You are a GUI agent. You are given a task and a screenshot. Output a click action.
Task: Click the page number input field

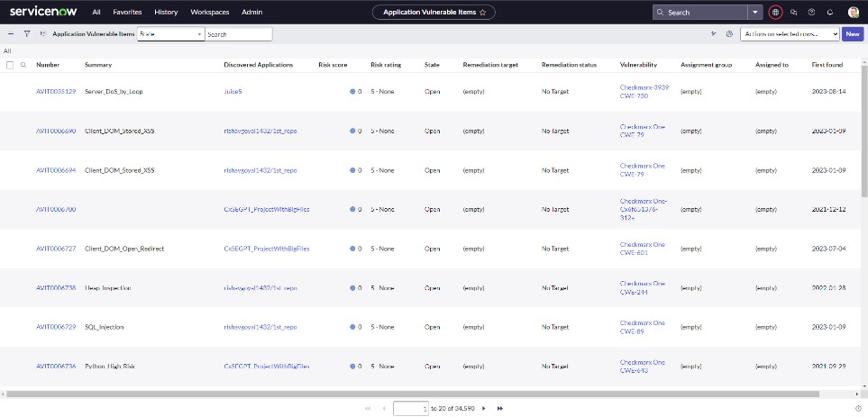pyautogui.click(x=411, y=408)
